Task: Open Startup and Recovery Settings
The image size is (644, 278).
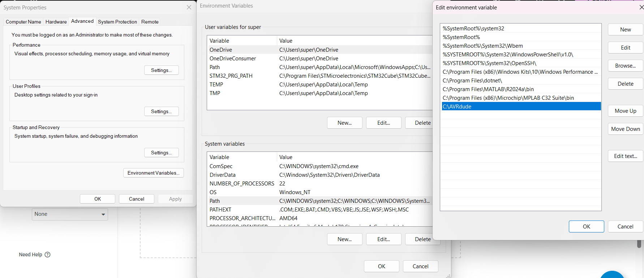Action: tap(162, 153)
